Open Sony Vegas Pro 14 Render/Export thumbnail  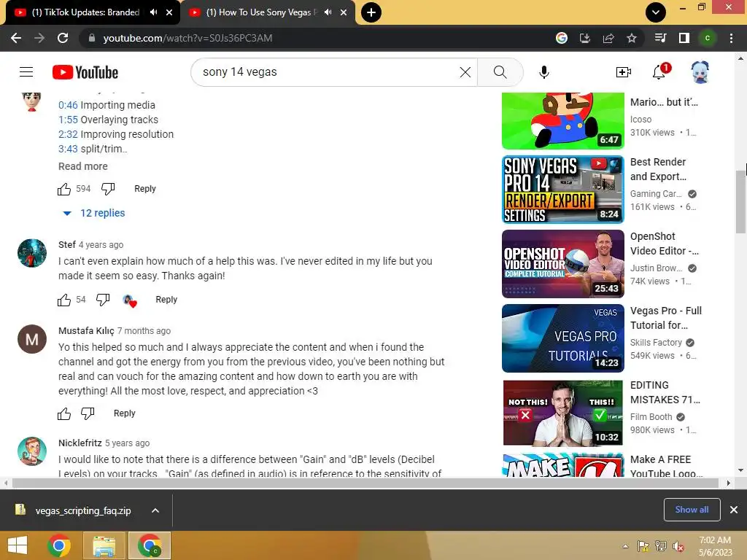coord(562,189)
